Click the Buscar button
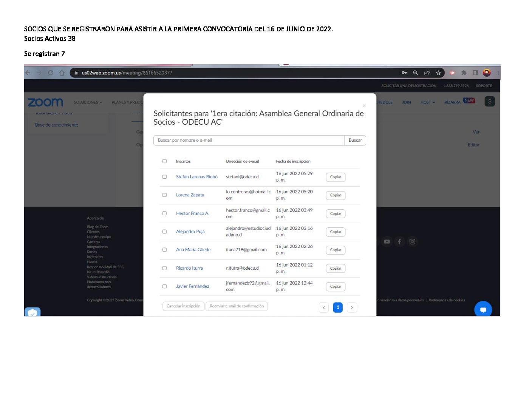This screenshot has height=411, width=532. [x=355, y=140]
